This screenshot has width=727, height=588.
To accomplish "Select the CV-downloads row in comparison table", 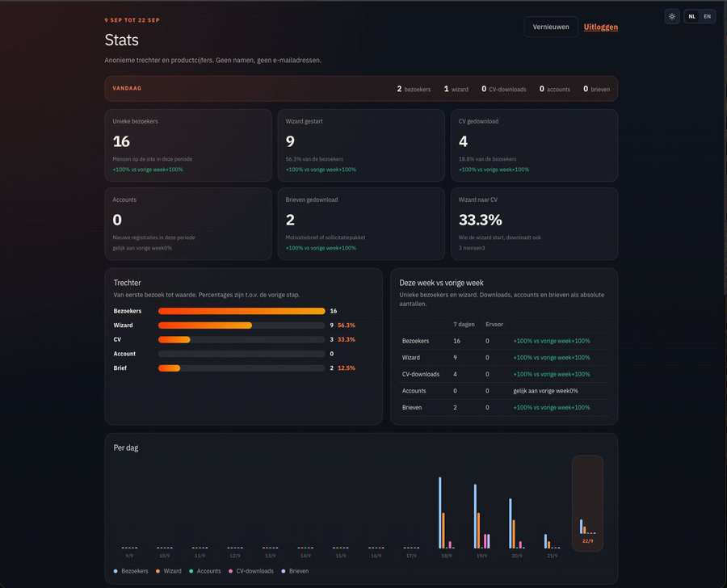I will (x=504, y=374).
